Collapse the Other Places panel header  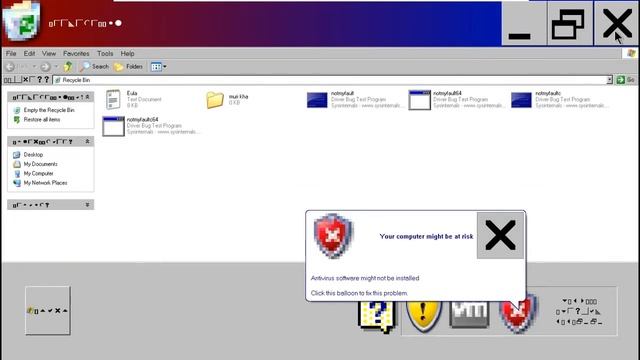point(51,142)
